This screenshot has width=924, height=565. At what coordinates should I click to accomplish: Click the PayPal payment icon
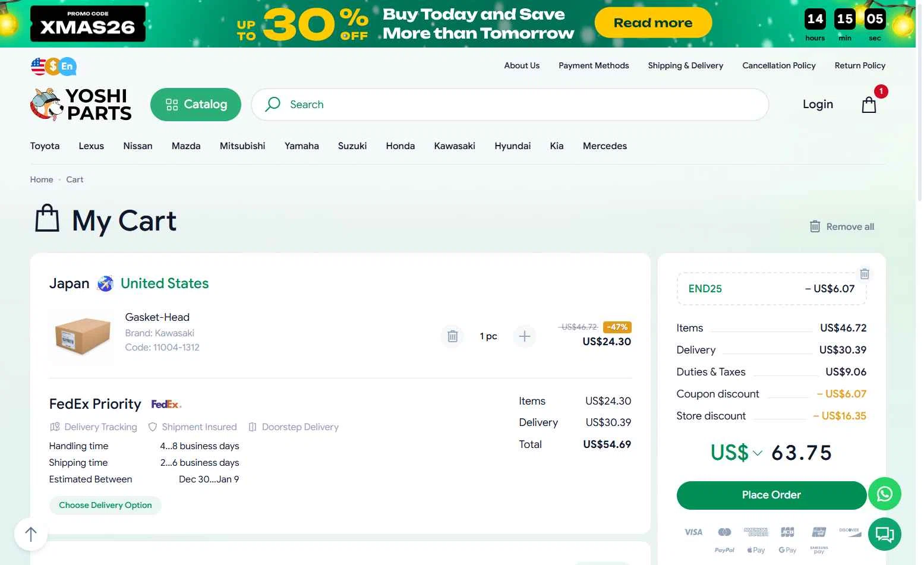(x=724, y=550)
